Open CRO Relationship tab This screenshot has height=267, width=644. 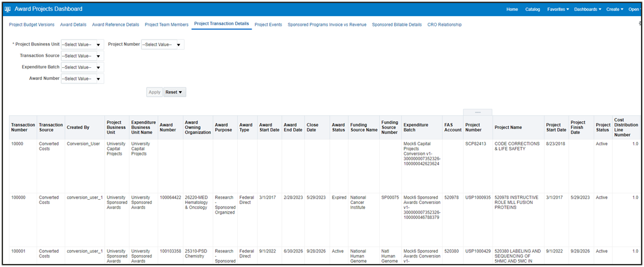pyautogui.click(x=445, y=25)
